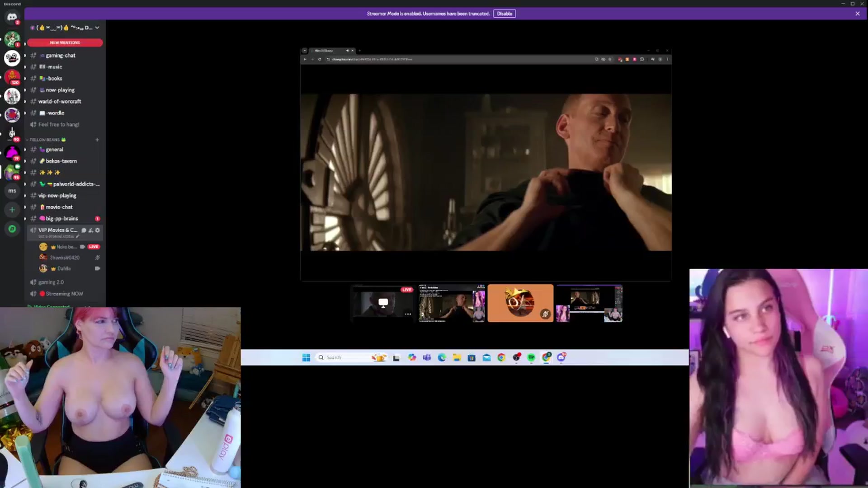
Task: Open the -wordle channel
Action: click(x=65, y=113)
